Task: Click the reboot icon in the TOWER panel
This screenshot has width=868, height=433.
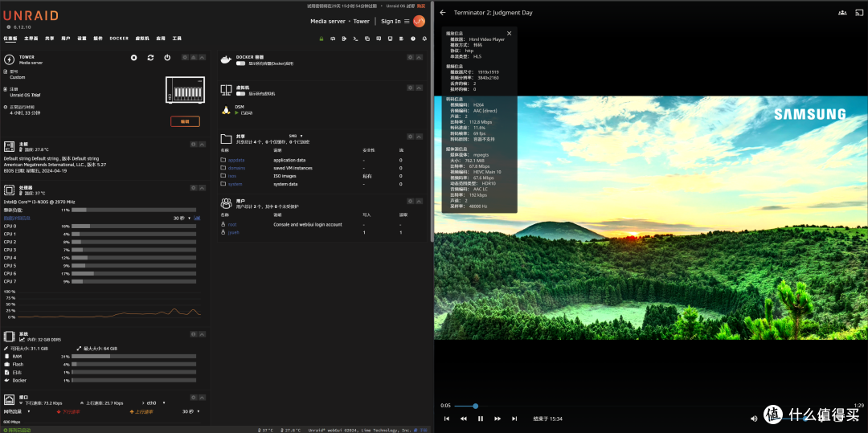Action: (x=150, y=58)
